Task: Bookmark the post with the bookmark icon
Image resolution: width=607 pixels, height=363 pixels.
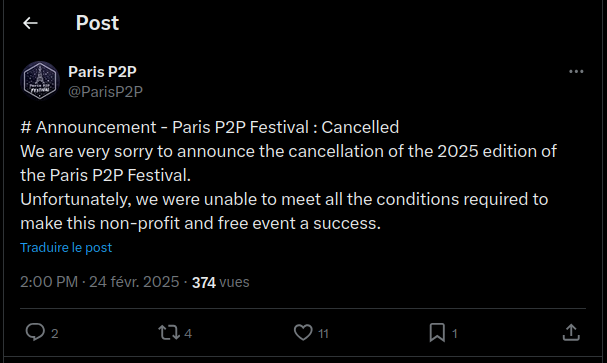Action: (x=437, y=332)
